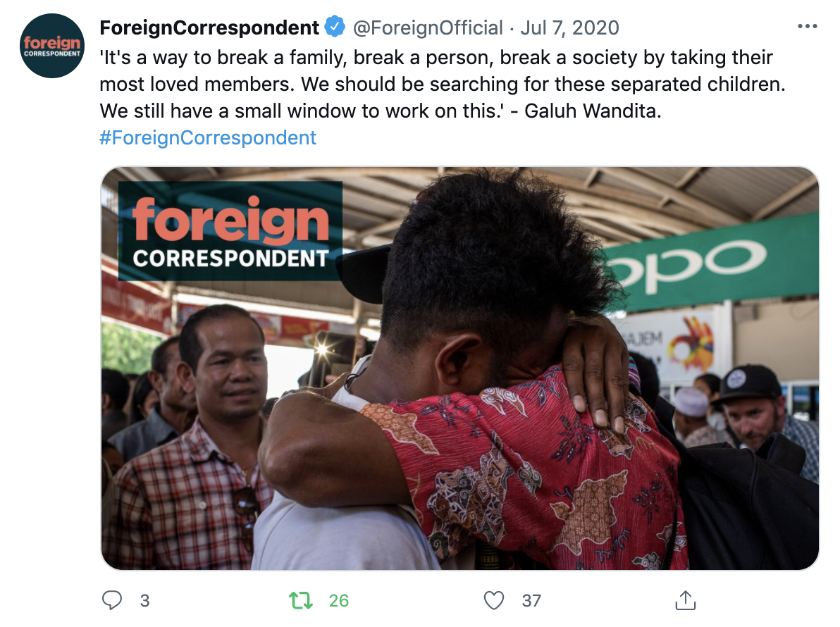Open the Jul 7, 2020 timestamp
840x627 pixels.
point(570,27)
